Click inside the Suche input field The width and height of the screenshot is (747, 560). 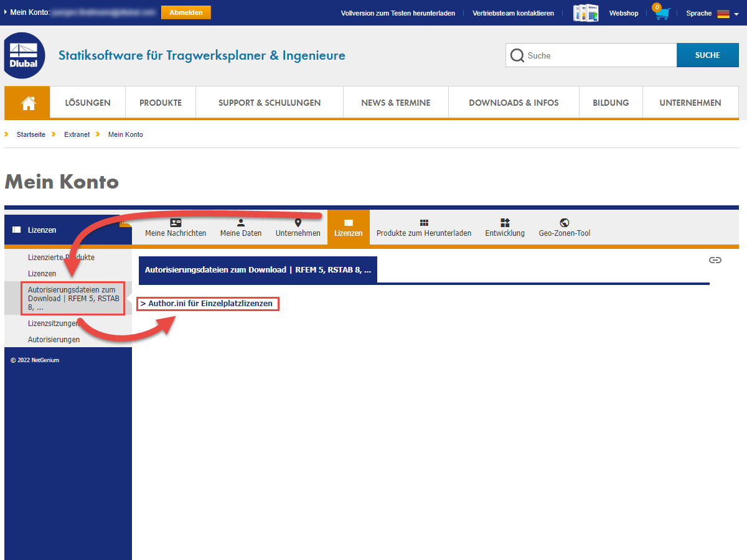point(591,55)
